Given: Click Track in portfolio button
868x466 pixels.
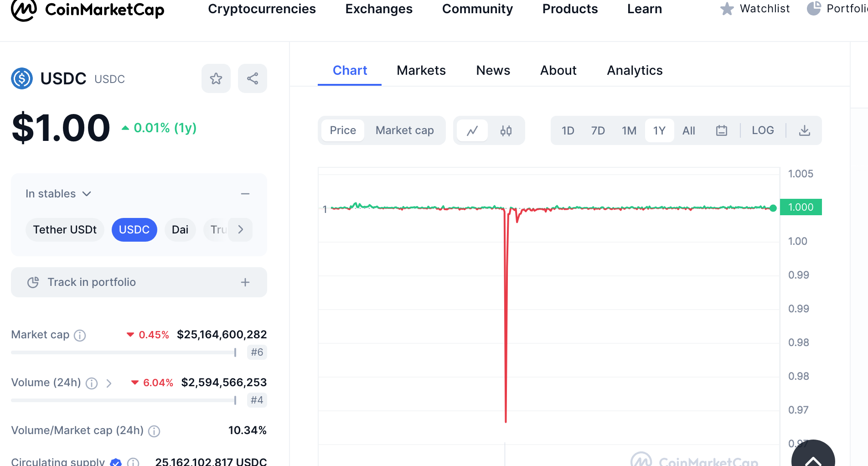Looking at the screenshot, I should (139, 282).
